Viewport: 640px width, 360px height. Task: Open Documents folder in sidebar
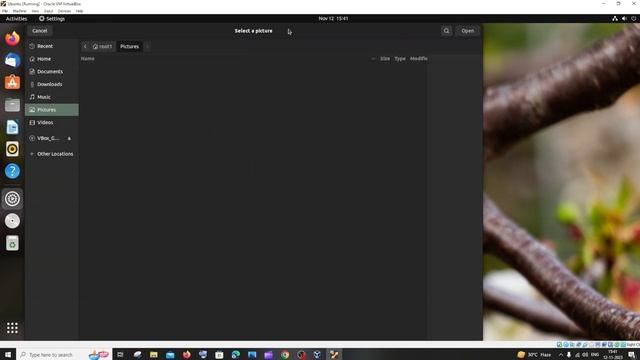point(51,71)
